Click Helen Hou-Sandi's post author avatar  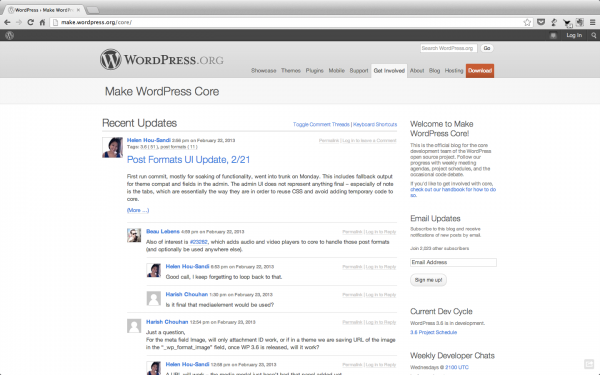[112, 147]
